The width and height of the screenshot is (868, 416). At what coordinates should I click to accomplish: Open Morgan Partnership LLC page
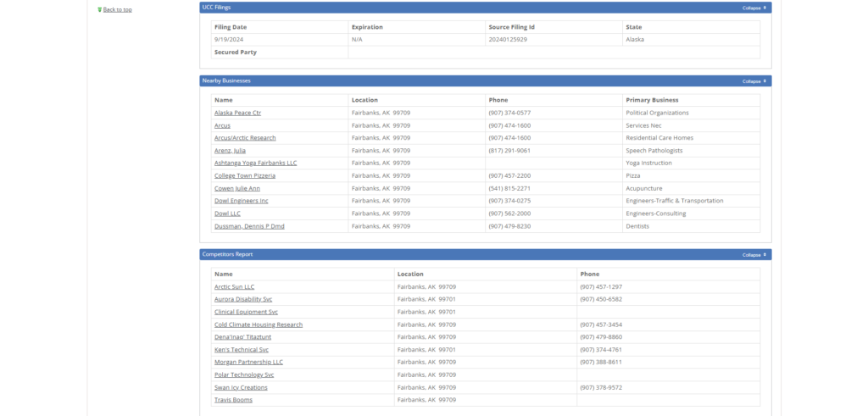tap(248, 362)
